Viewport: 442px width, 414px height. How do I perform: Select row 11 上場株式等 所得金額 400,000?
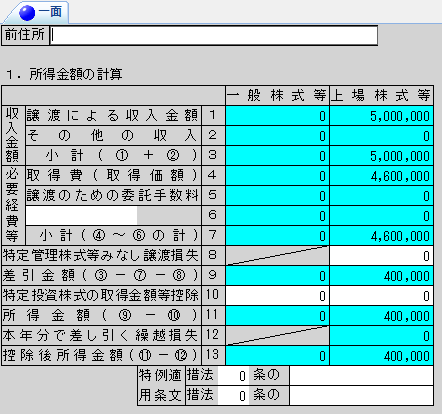click(x=381, y=316)
